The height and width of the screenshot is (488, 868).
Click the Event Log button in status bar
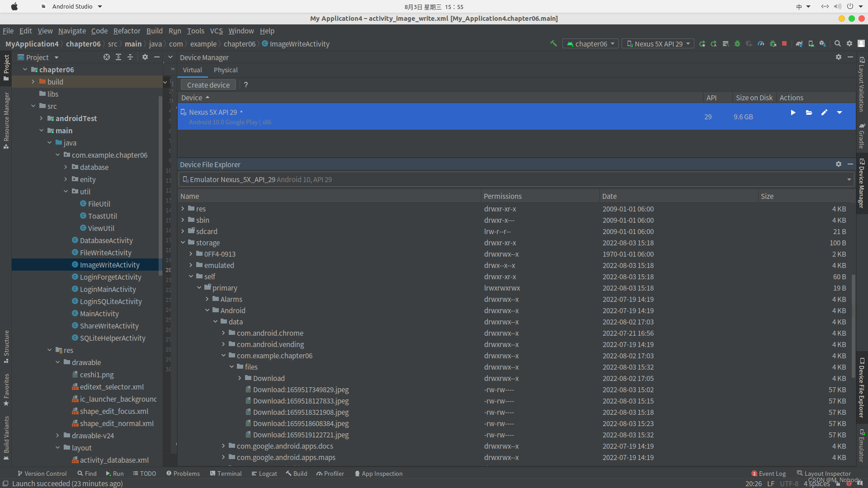pos(769,474)
